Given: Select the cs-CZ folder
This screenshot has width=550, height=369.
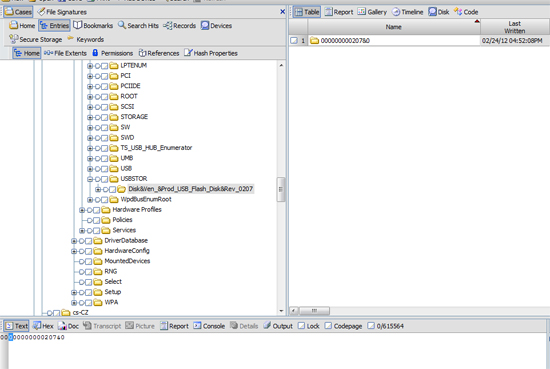Looking at the screenshot, I should coord(80,313).
